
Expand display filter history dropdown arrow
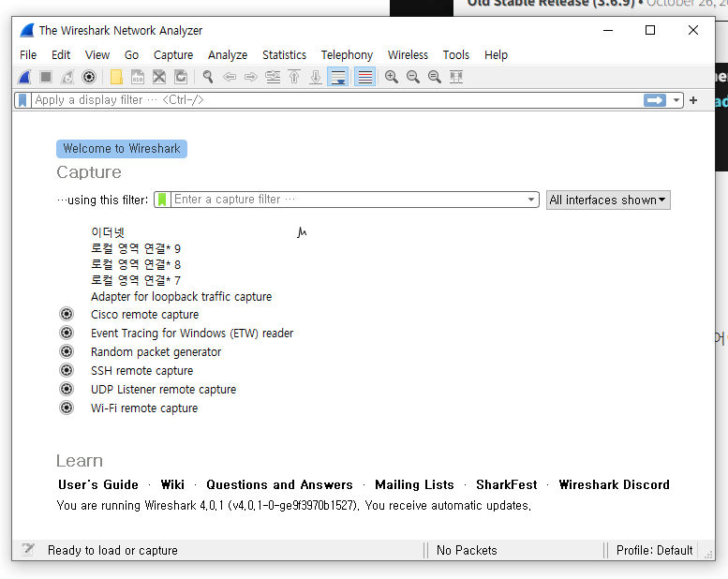[676, 100]
